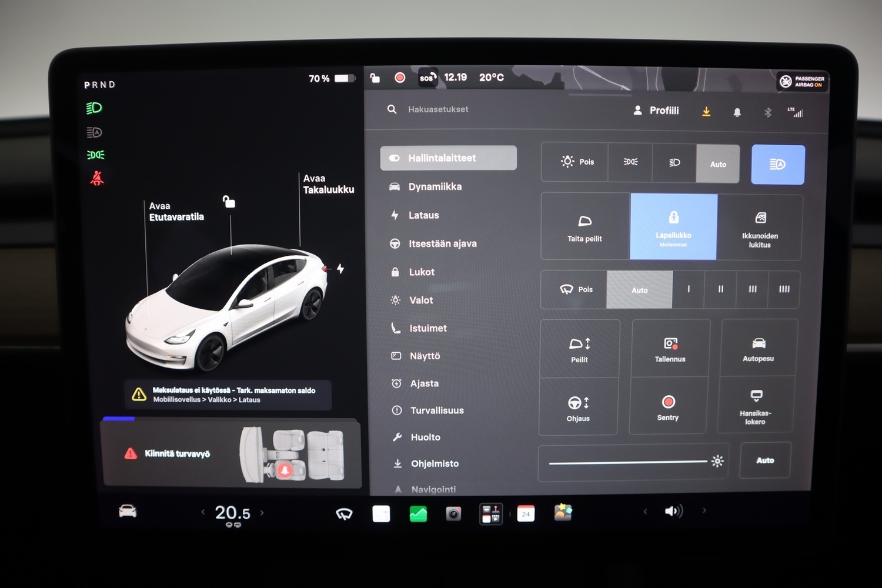
Task: Open Tallennus dashcam recording
Action: pyautogui.click(x=670, y=349)
